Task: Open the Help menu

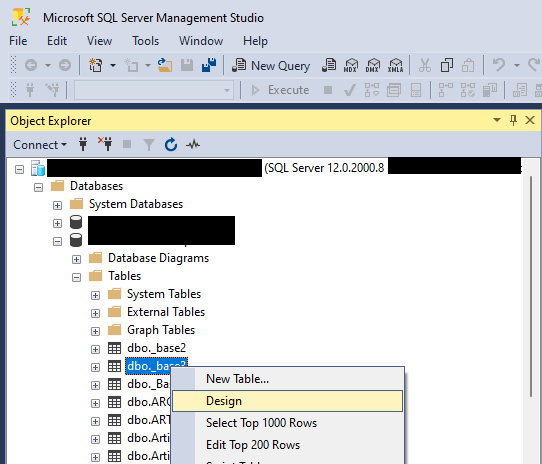Action: pyautogui.click(x=255, y=41)
